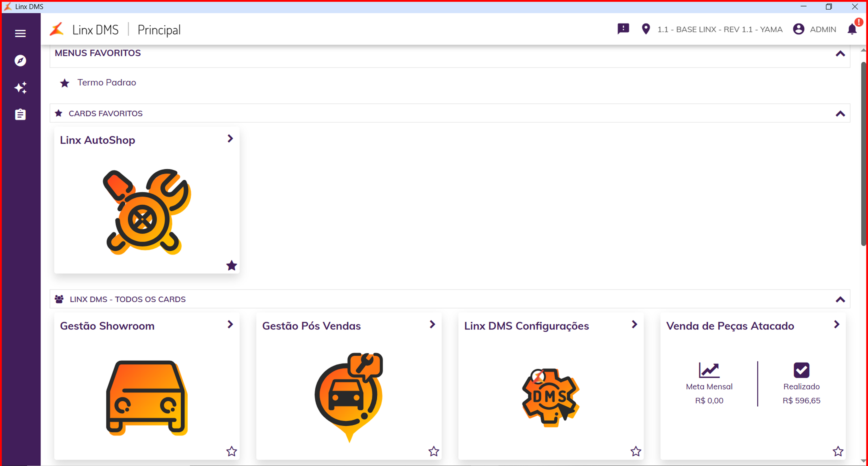The height and width of the screenshot is (466, 868).
Task: Favorite the Gestão Showroom card star
Action: coord(231,451)
